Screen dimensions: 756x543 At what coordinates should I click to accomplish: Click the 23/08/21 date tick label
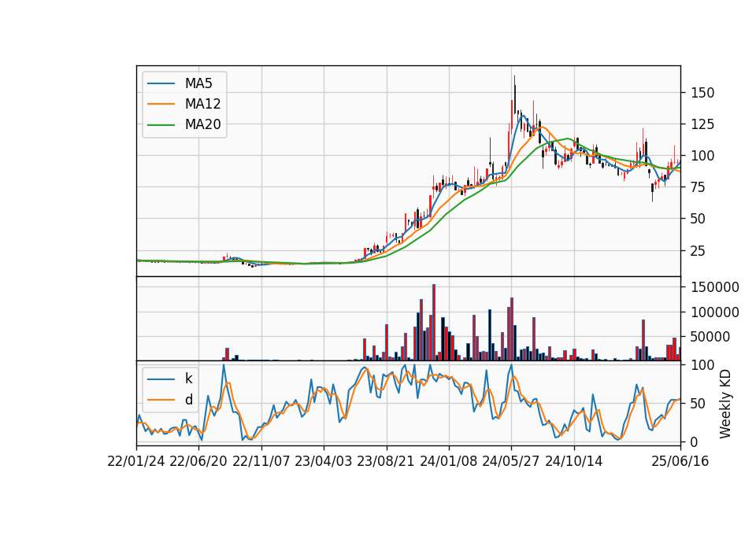coord(386,462)
